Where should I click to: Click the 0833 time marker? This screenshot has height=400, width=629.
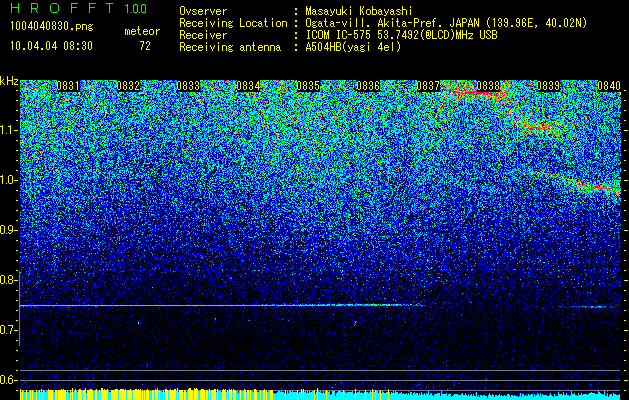tap(188, 86)
